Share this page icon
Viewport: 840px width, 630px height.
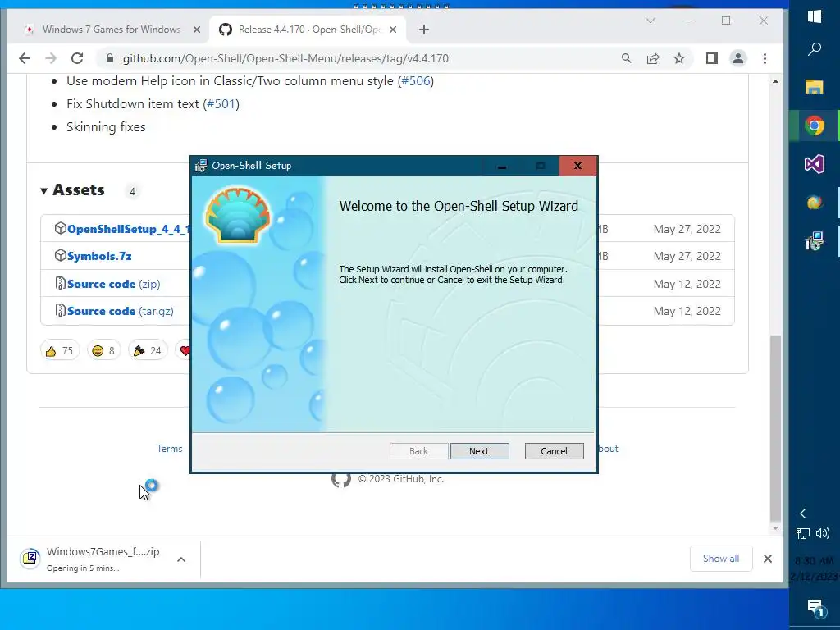pyautogui.click(x=652, y=58)
